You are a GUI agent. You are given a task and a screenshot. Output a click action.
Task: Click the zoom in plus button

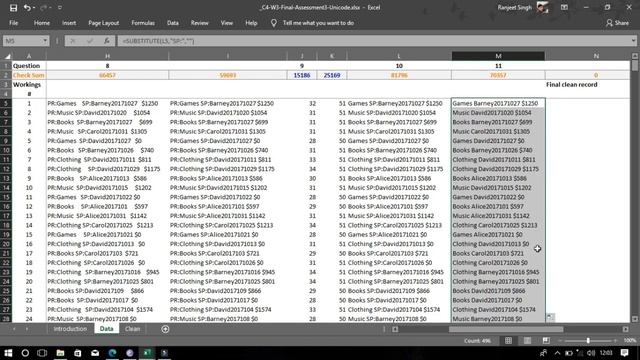pyautogui.click(x=616, y=340)
